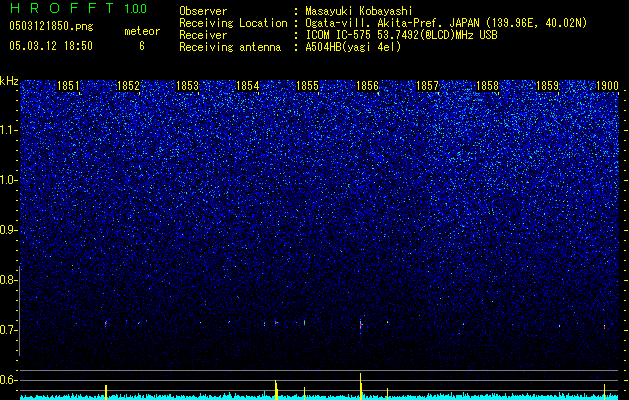Click the yellow power spike just after 1851

point(106,392)
